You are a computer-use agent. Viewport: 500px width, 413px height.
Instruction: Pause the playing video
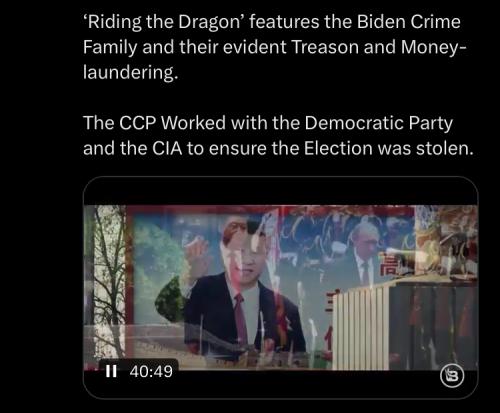[x=111, y=371]
